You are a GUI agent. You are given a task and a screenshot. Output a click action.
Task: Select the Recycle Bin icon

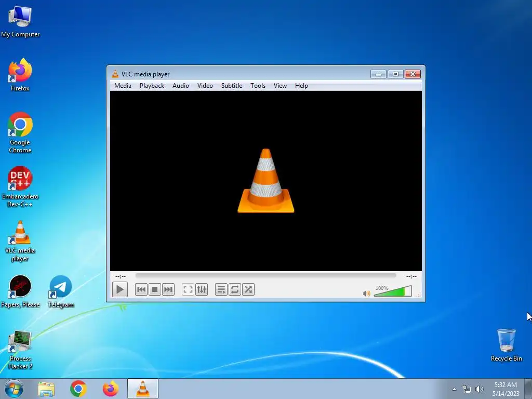[x=506, y=345]
